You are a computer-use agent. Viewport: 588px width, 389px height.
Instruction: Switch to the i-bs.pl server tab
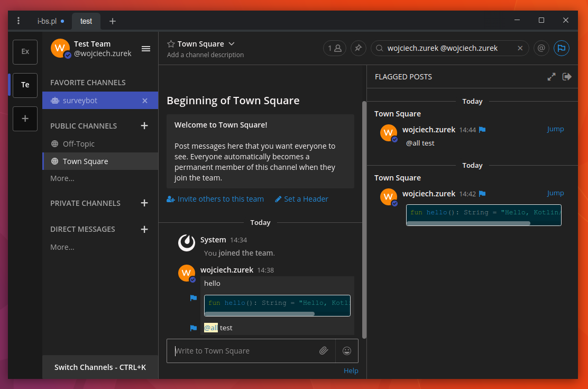(x=51, y=21)
